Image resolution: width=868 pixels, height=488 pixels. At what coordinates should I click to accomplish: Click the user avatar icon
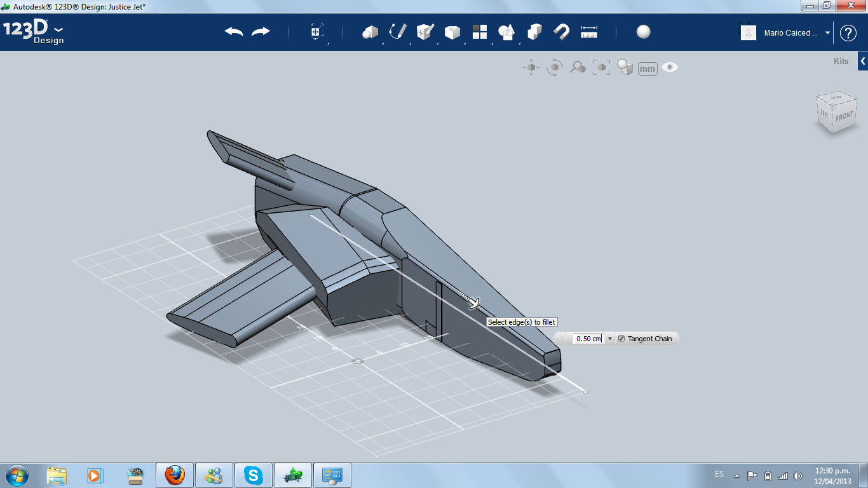(x=749, y=32)
